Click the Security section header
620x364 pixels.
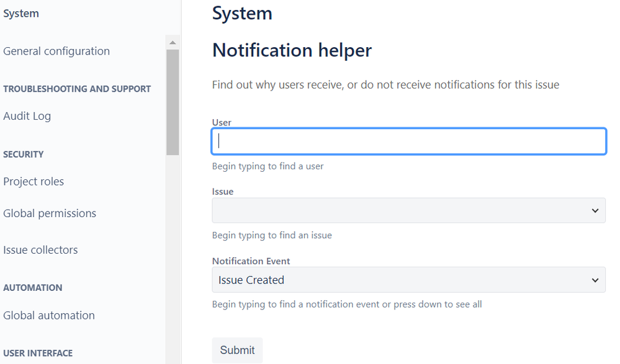[24, 154]
